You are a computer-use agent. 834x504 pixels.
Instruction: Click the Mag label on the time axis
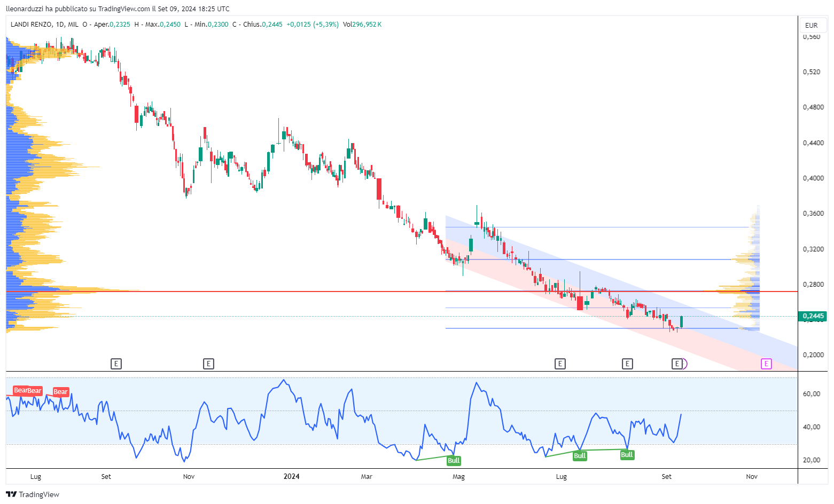[x=458, y=476]
